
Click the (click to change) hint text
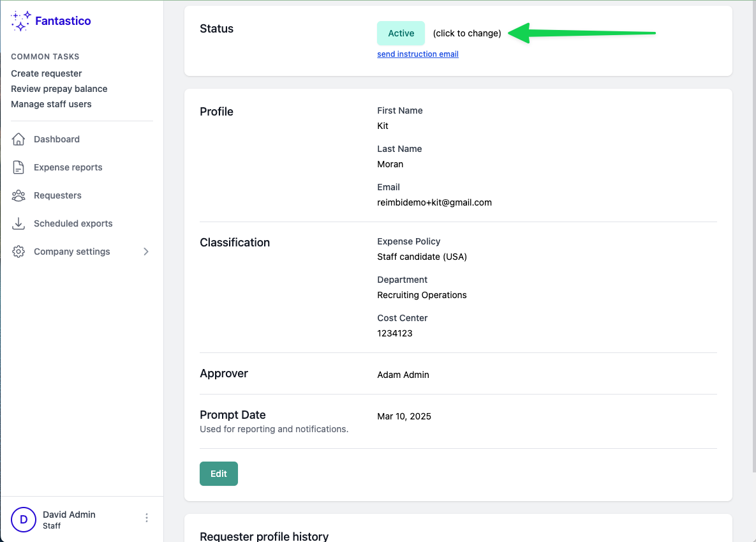point(467,33)
